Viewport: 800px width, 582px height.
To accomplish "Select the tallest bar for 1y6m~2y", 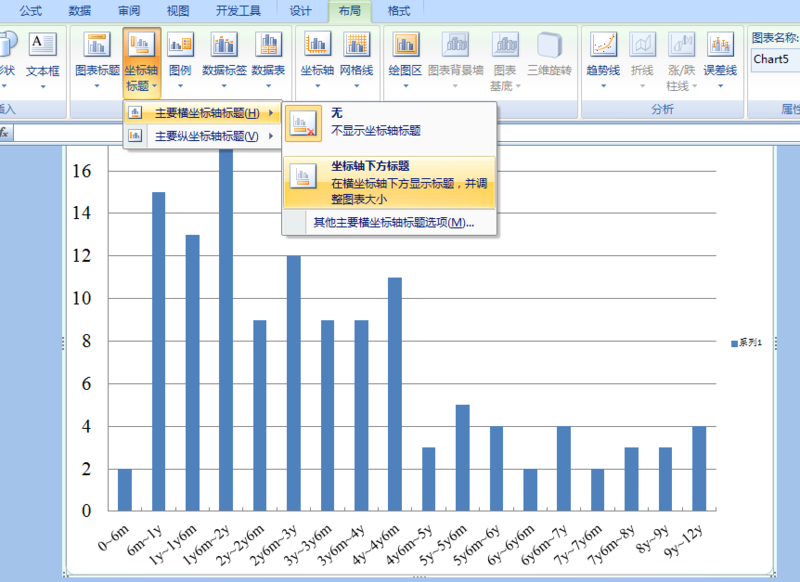I will point(226,330).
